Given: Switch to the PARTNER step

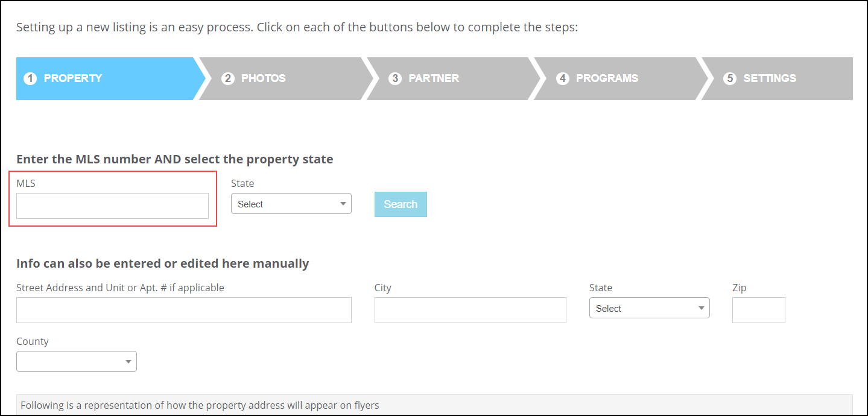Looking at the screenshot, I should [450, 78].
